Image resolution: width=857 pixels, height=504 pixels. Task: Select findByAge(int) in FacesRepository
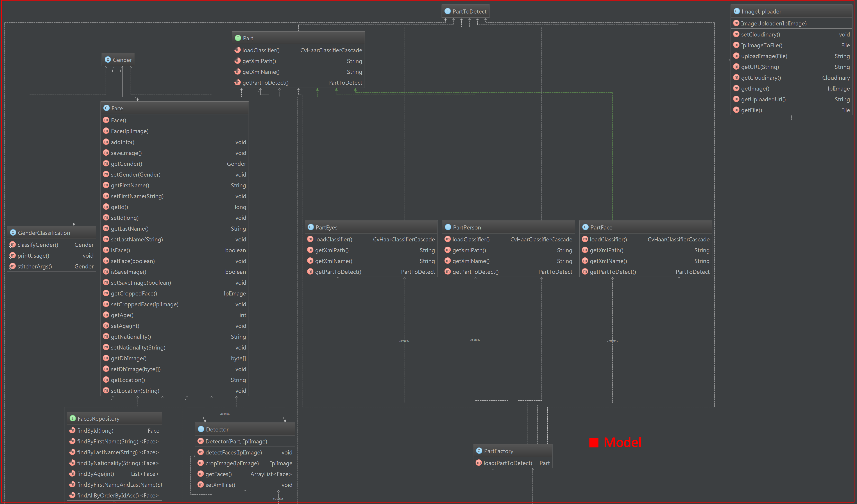click(x=95, y=474)
